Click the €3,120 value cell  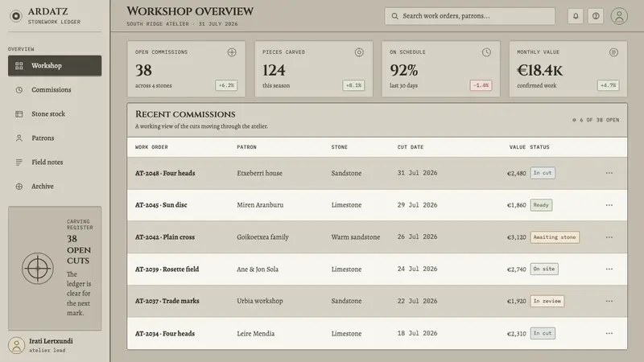(517, 237)
